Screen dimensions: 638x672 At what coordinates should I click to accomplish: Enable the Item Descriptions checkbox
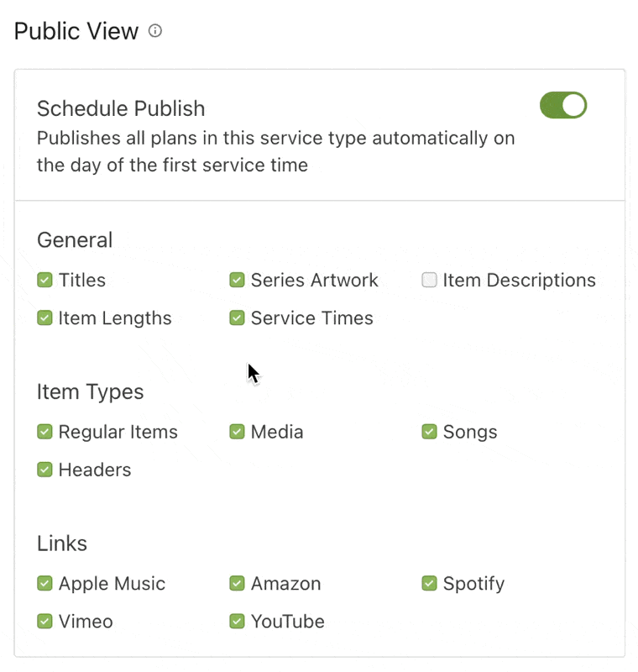(429, 281)
